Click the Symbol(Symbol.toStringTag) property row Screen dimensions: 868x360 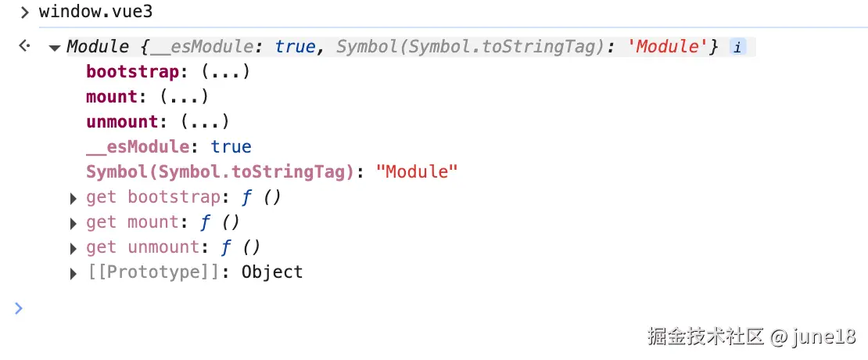(219, 172)
